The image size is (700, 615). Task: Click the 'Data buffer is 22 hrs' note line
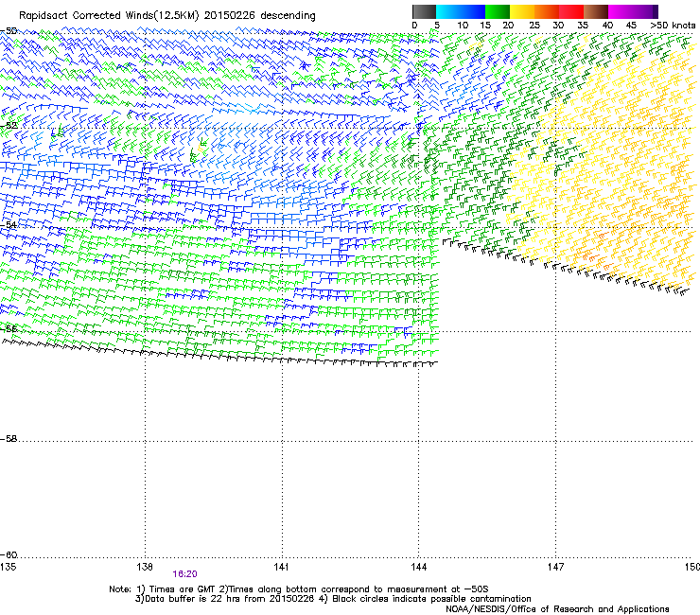[333, 599]
